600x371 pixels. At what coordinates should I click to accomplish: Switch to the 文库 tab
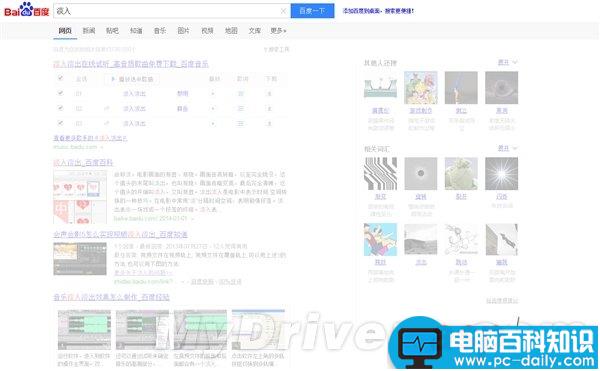click(x=254, y=31)
